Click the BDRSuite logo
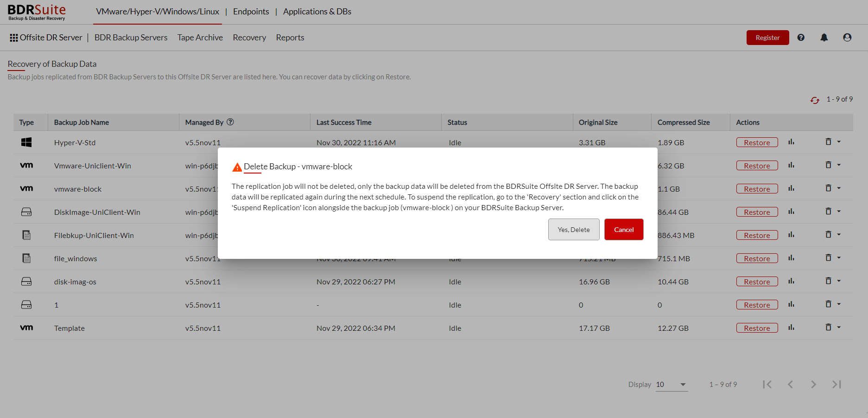The height and width of the screenshot is (418, 868). pos(37,12)
